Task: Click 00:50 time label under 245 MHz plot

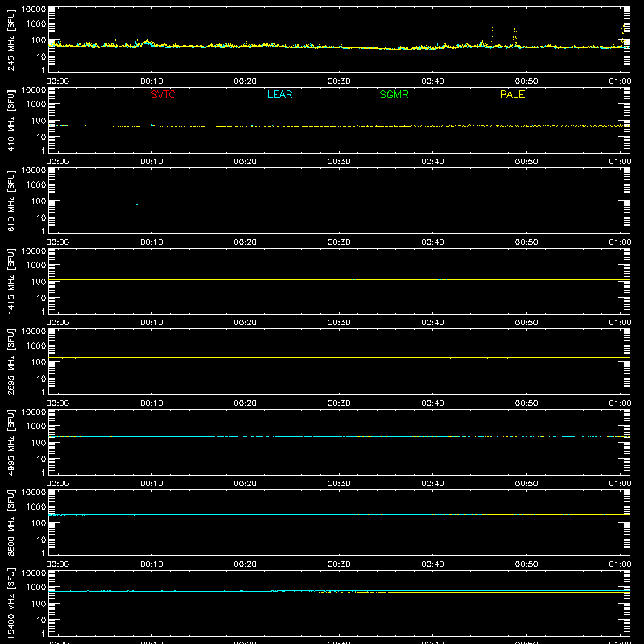Action: (x=526, y=81)
